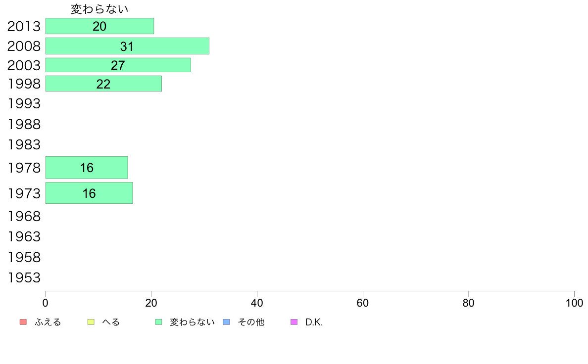This screenshot has width=588, height=364.
Task: Select the 2013 bar showing 20
Action: (100, 26)
